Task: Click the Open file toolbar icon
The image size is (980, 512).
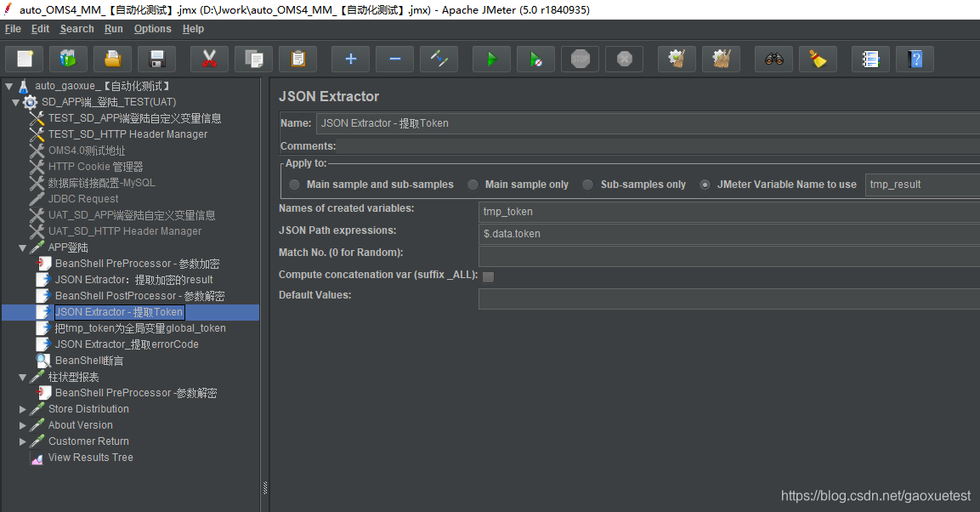Action: [x=112, y=60]
